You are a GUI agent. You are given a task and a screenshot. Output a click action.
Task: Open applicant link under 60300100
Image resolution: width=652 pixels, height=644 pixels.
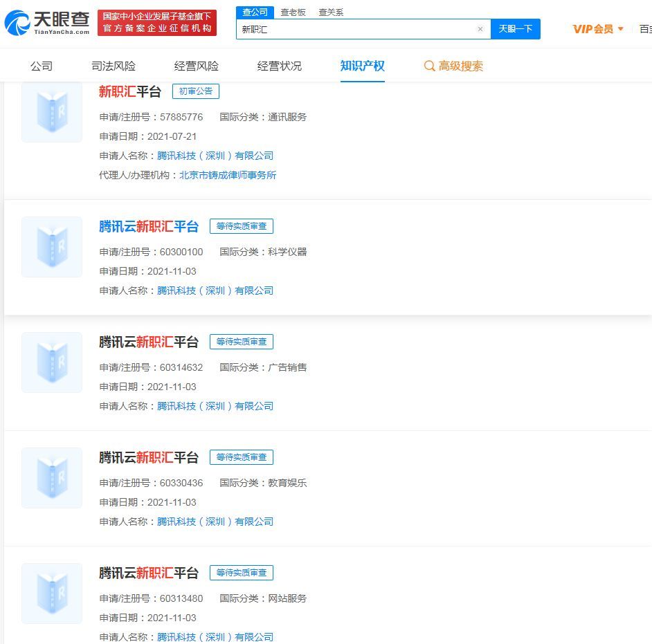point(215,291)
